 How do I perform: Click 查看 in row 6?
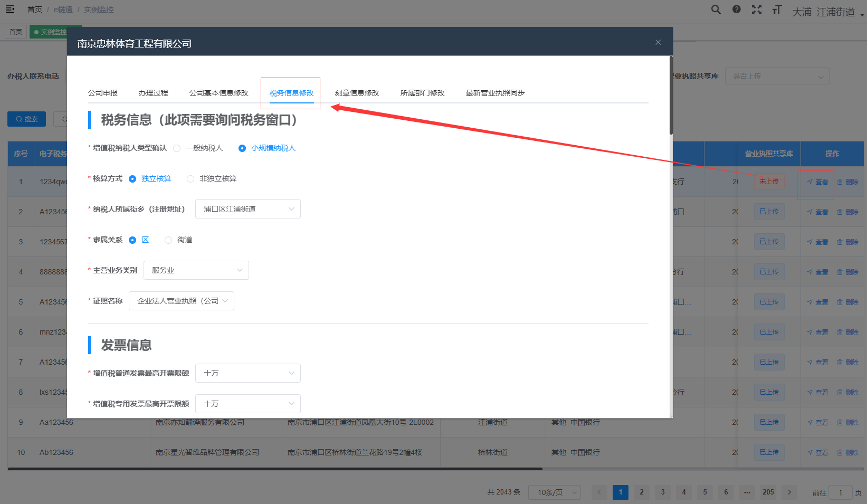click(817, 332)
